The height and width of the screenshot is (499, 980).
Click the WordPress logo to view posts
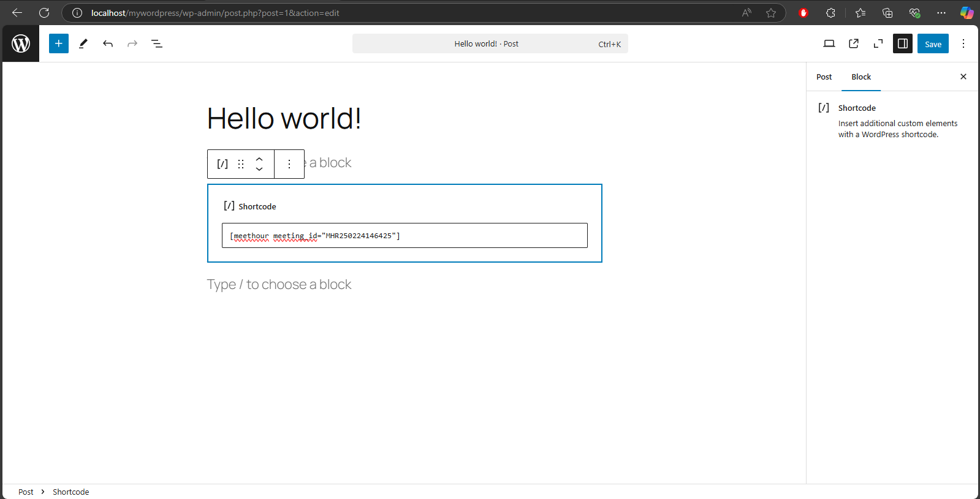point(21,43)
